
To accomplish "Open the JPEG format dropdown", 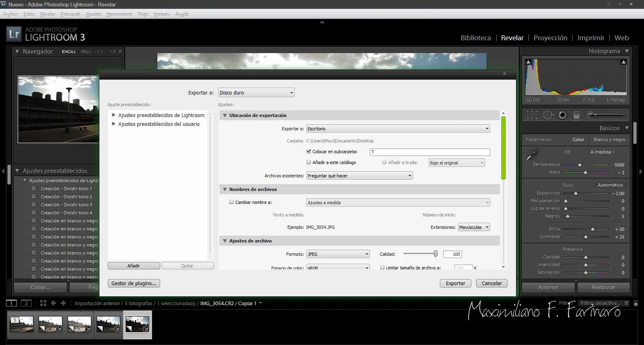I will click(x=338, y=254).
